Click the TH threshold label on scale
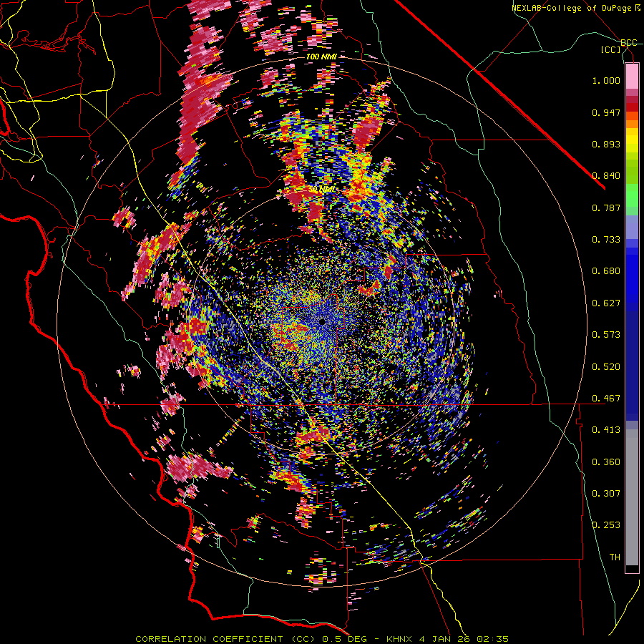Screen dimensions: 644x644 click(x=615, y=557)
